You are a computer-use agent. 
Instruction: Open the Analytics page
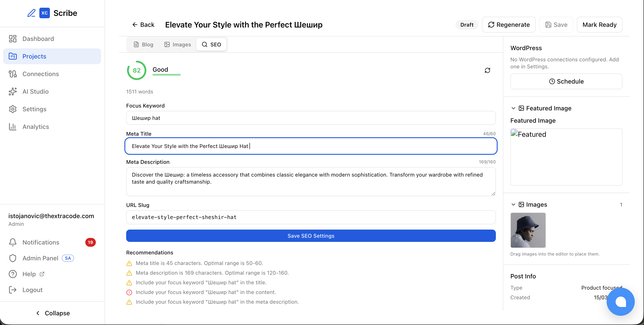pyautogui.click(x=36, y=127)
